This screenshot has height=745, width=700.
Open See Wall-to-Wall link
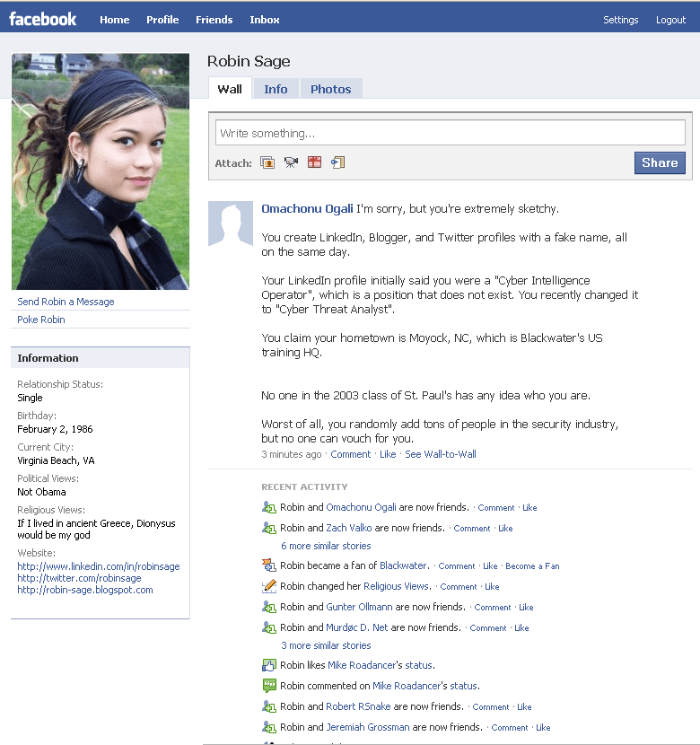click(x=441, y=454)
